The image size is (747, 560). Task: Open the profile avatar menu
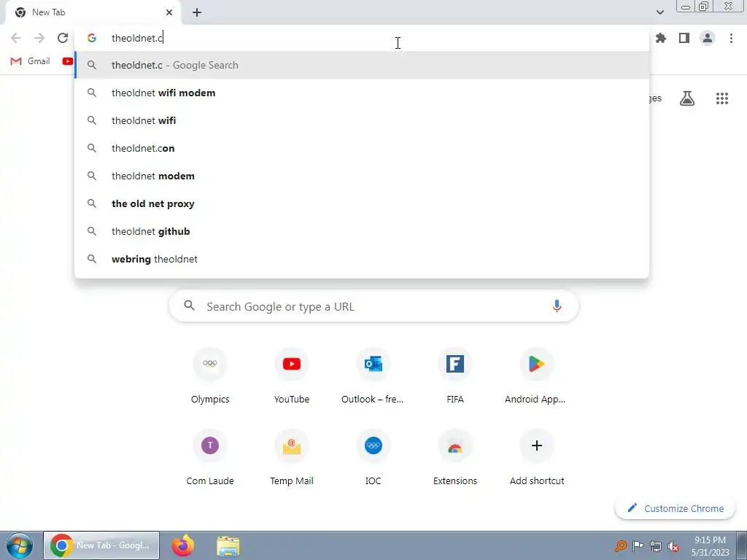(x=708, y=38)
